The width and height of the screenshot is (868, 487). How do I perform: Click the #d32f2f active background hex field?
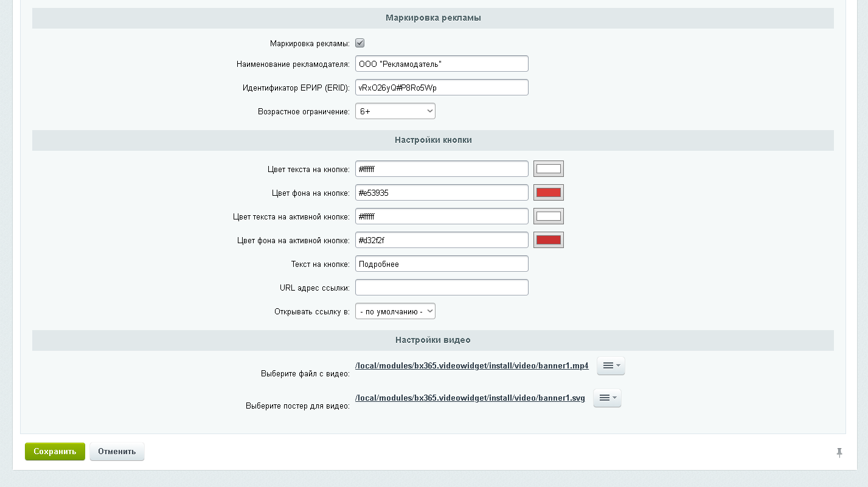pyautogui.click(x=442, y=240)
